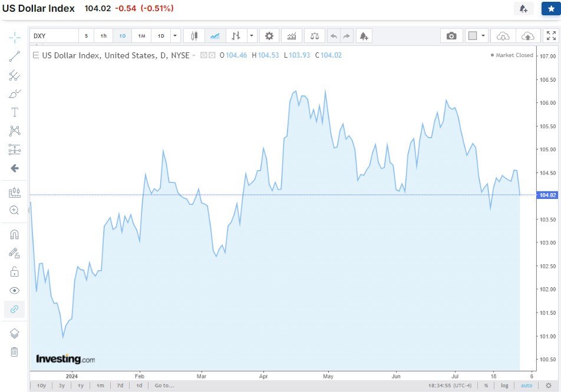Screen dimensions: 561x392
Task: Enable log scale on the price axis
Action: (x=505, y=386)
